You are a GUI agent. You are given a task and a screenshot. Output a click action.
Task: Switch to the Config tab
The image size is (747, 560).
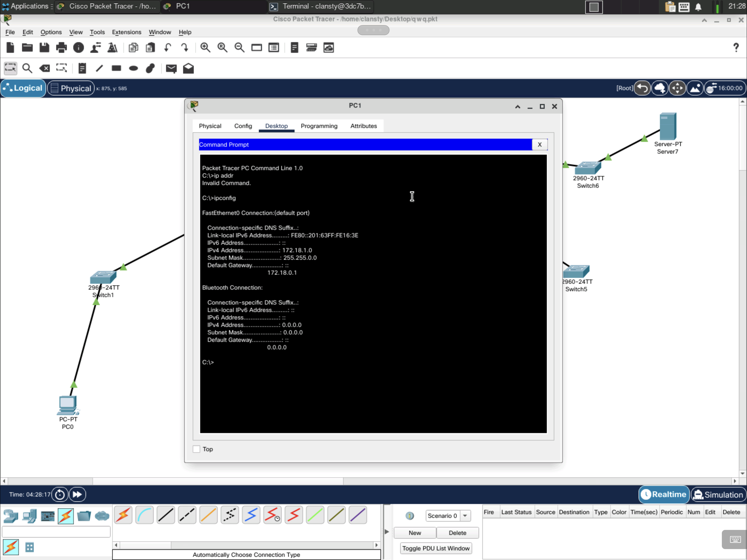coord(243,126)
